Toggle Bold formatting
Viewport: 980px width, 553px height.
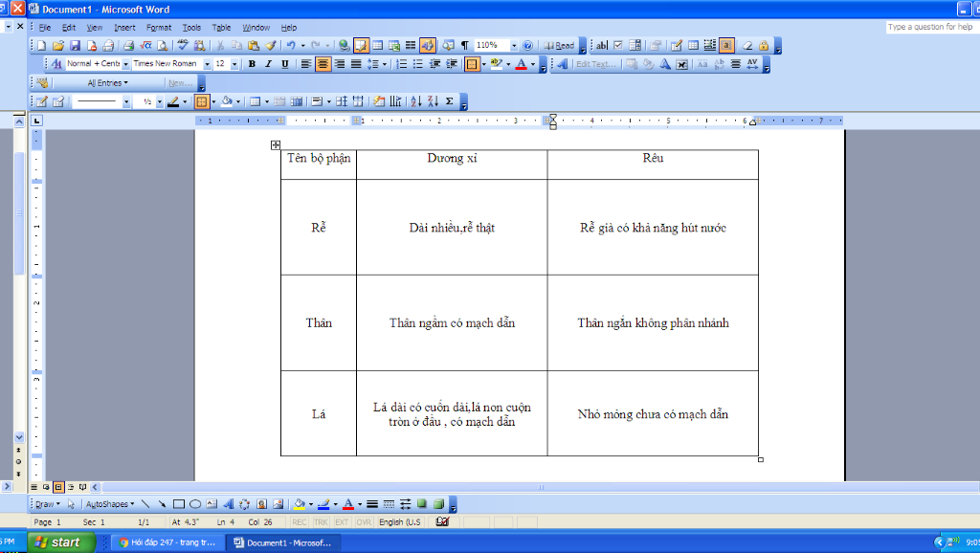pos(252,64)
